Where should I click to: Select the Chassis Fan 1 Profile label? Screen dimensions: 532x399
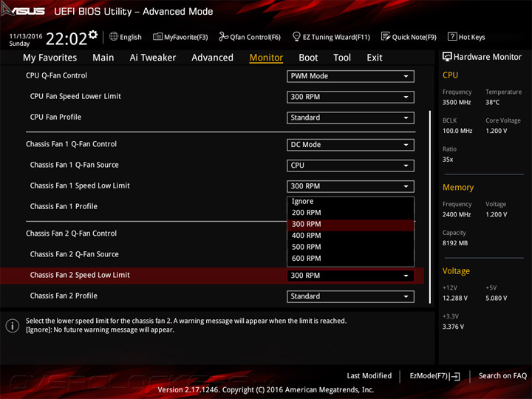coord(64,206)
